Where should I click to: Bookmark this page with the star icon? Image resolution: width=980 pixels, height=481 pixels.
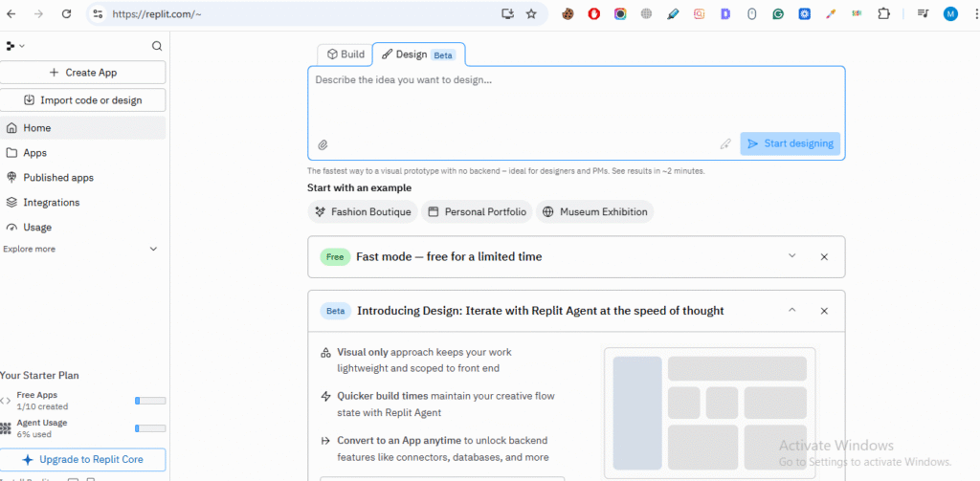(x=531, y=14)
